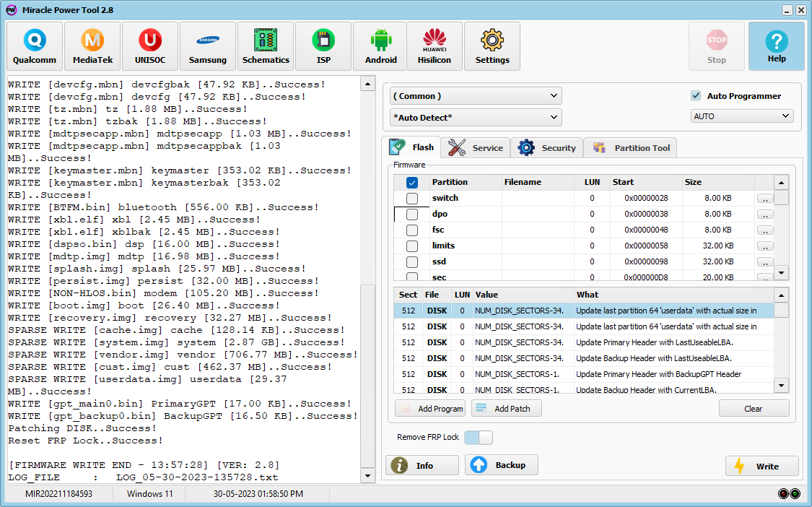Switch to the Service tab

click(x=476, y=148)
